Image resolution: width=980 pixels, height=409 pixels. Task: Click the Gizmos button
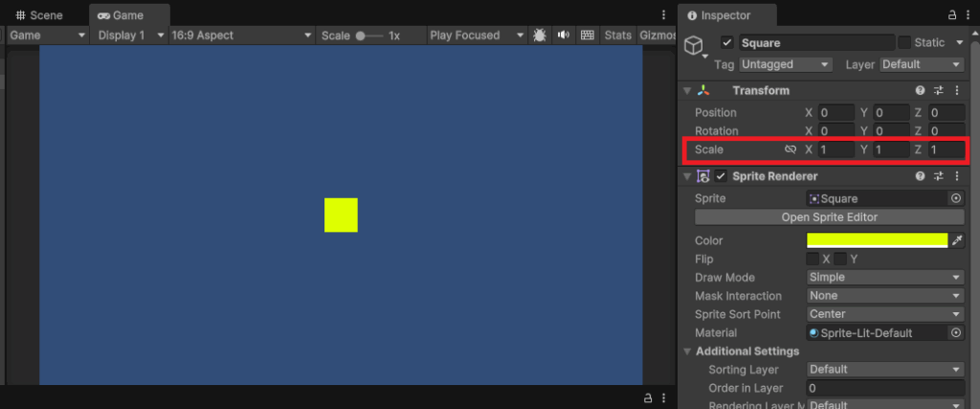(x=657, y=35)
